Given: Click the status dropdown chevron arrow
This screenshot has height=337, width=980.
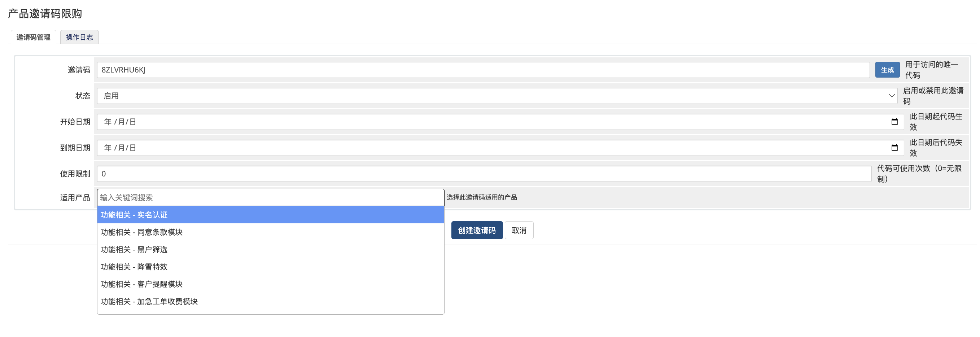Looking at the screenshot, I should [x=891, y=96].
